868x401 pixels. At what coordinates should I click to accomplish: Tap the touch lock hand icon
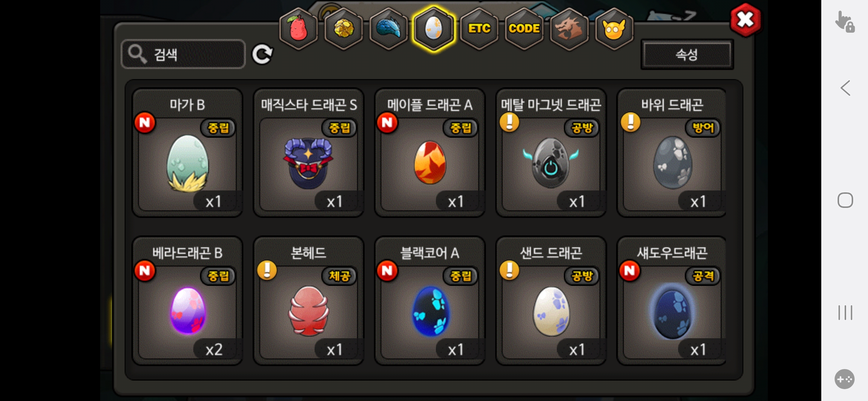point(845,22)
